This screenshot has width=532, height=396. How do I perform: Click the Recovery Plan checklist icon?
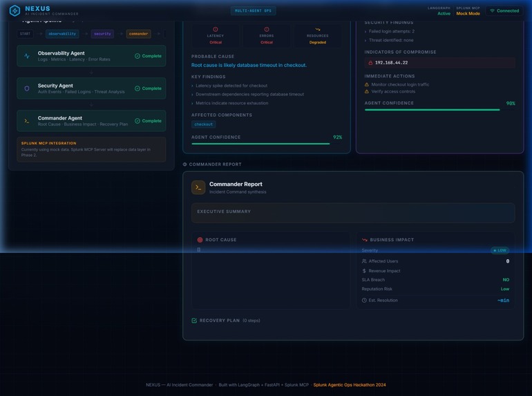194,321
